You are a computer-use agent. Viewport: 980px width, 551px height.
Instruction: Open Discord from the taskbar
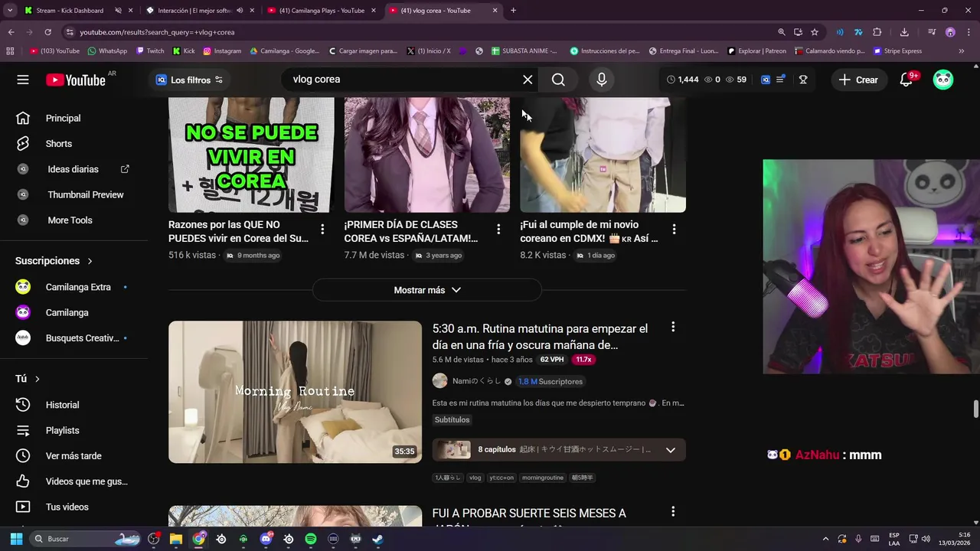click(x=266, y=539)
